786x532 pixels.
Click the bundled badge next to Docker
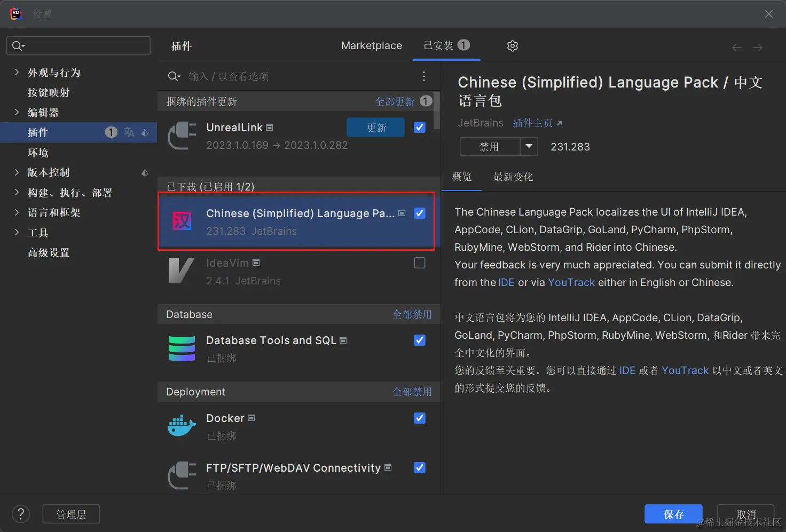coord(251,418)
